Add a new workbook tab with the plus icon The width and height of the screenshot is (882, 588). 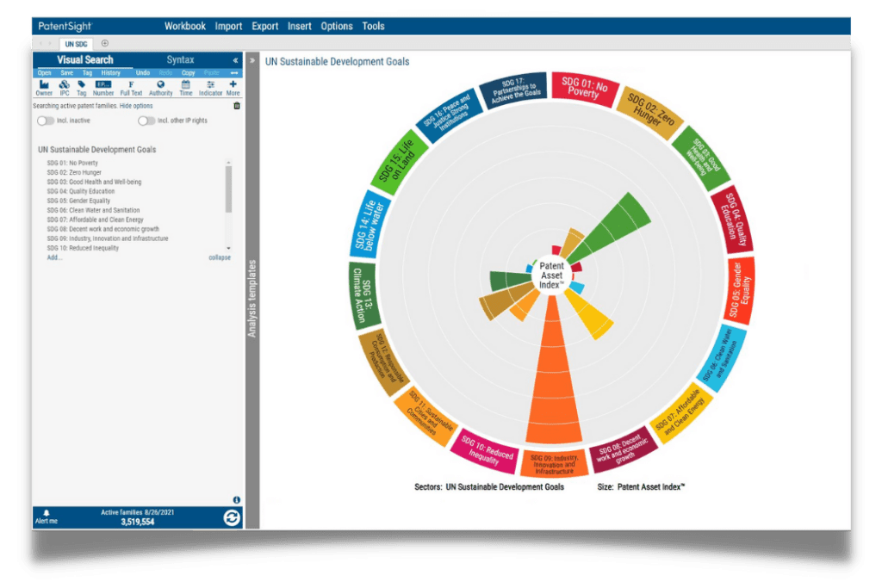point(104,43)
